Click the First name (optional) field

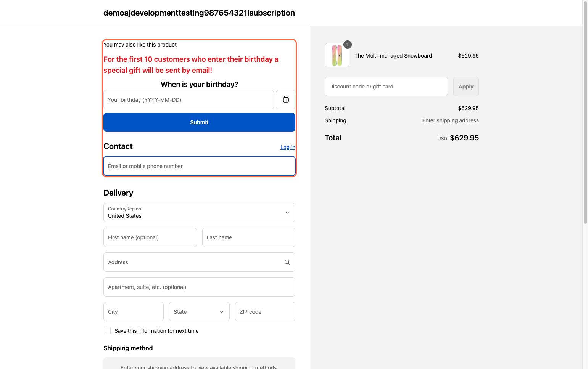click(x=150, y=237)
